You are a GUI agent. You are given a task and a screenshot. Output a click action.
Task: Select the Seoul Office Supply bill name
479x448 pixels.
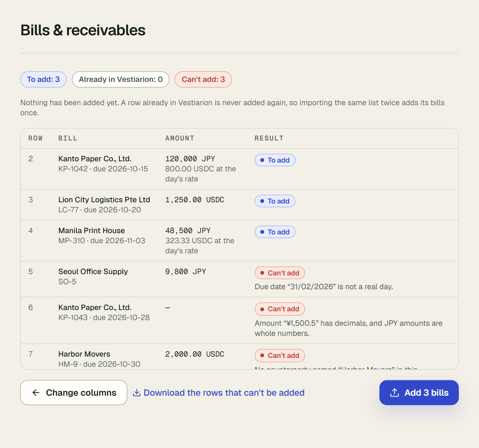coord(93,272)
